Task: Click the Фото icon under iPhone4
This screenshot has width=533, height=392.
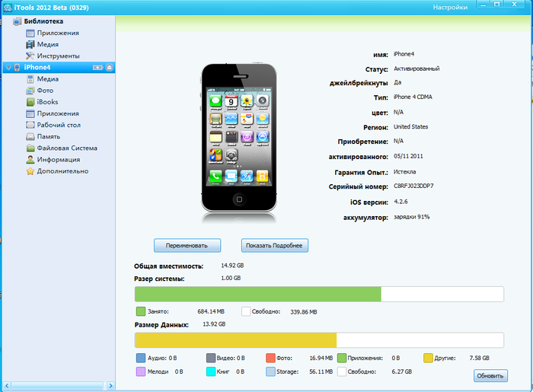Action: pos(30,91)
